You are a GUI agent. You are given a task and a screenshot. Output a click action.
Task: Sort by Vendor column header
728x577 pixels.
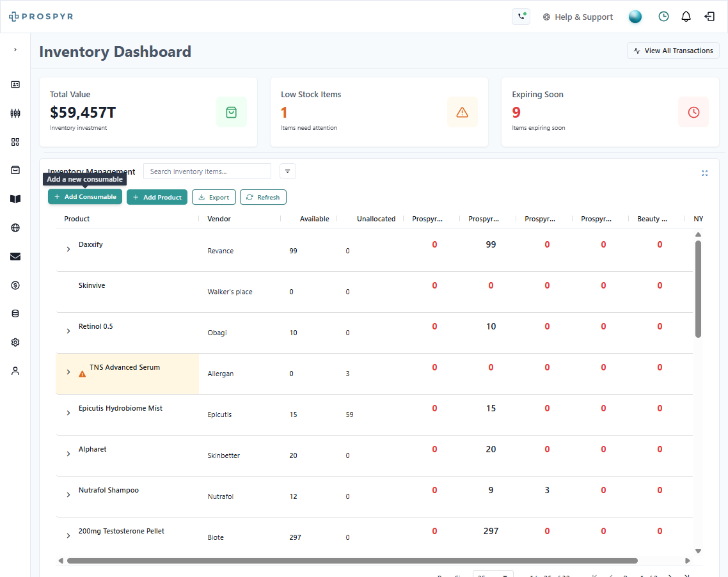tap(219, 219)
